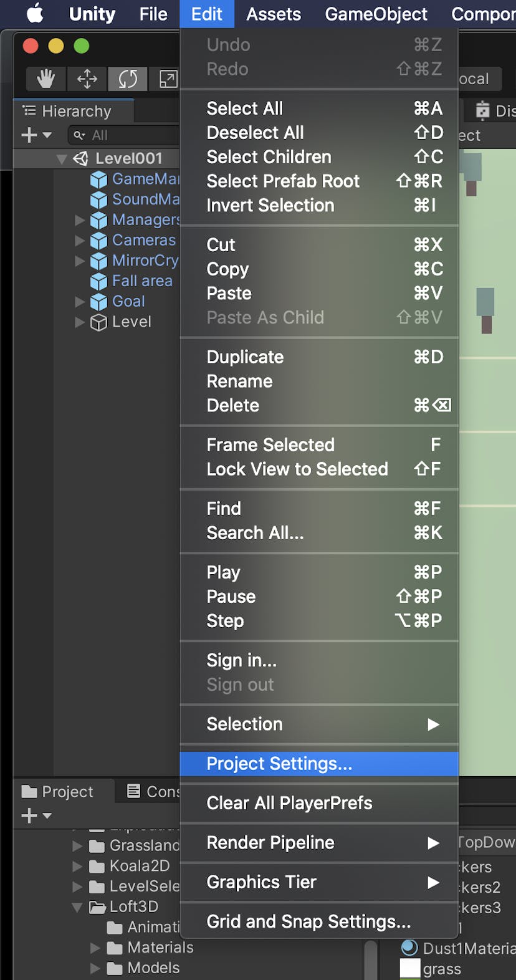Click the Level001 Unity scene icon

pos(80,158)
